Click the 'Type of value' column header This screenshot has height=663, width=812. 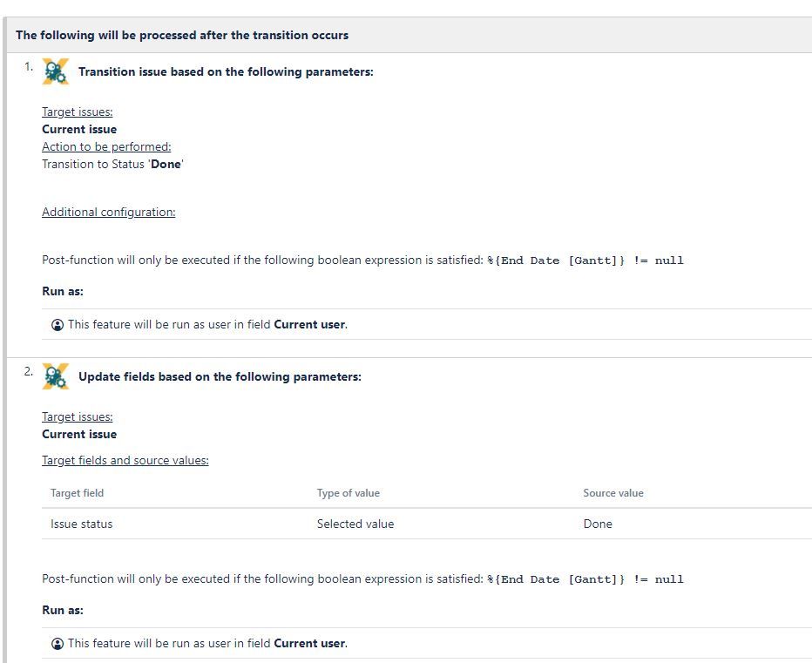pyautogui.click(x=348, y=493)
